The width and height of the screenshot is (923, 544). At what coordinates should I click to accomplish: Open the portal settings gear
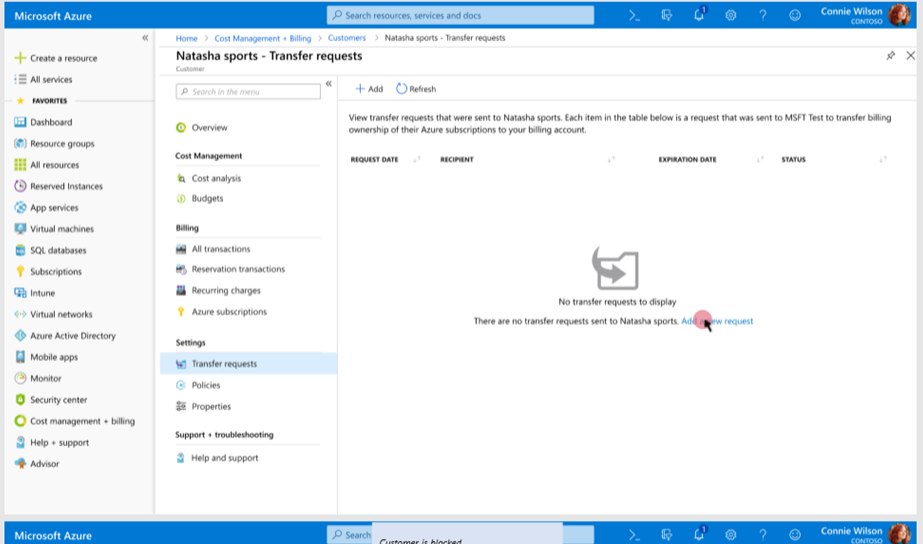[x=731, y=16]
